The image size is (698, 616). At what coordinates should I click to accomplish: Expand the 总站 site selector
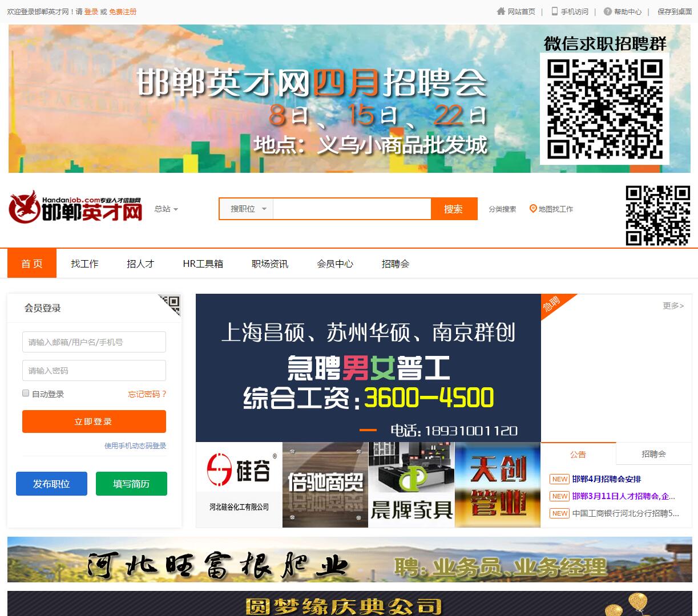point(166,209)
